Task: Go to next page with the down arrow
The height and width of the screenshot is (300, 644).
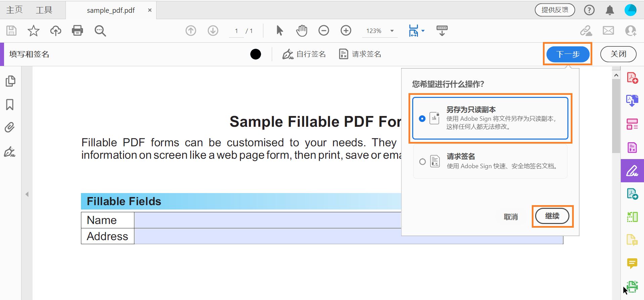Action: [x=213, y=31]
